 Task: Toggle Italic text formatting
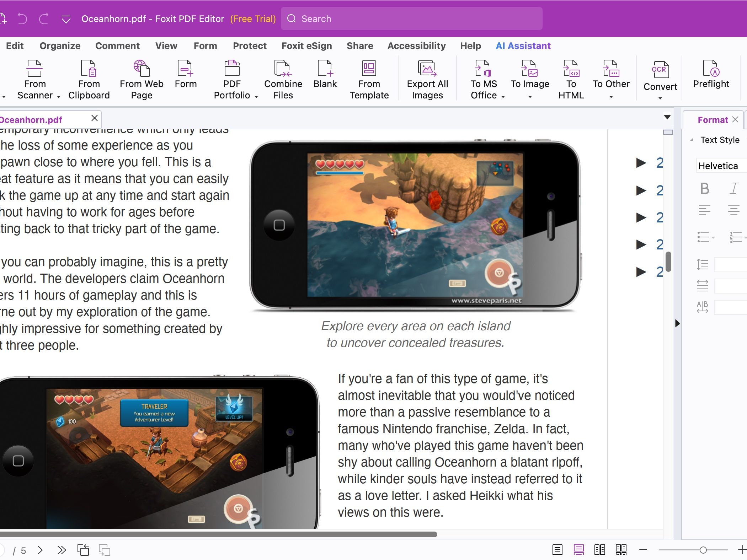coord(733,189)
